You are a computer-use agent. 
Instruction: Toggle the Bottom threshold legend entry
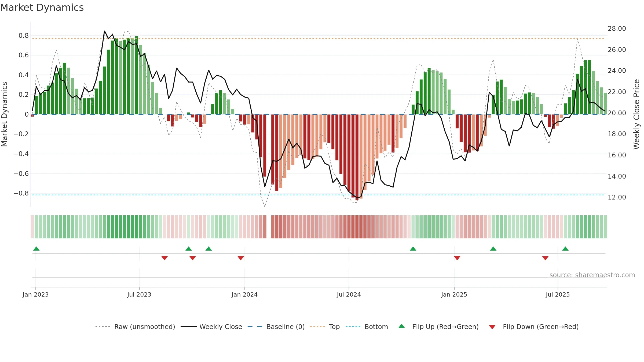point(367,327)
